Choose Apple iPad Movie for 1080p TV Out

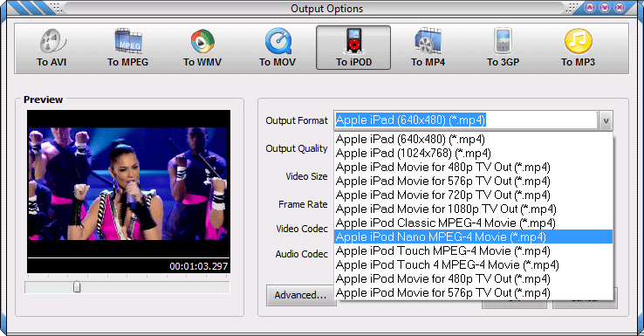[473, 209]
